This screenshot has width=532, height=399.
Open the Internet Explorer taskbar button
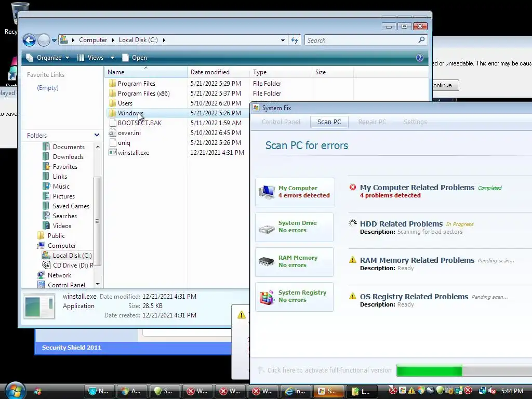(x=295, y=391)
